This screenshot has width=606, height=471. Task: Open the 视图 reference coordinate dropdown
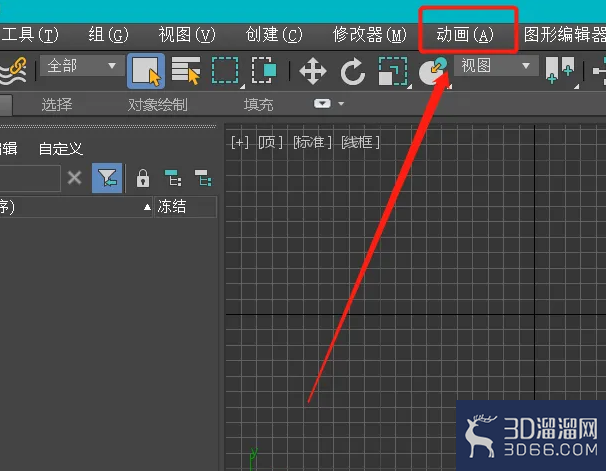tap(496, 66)
